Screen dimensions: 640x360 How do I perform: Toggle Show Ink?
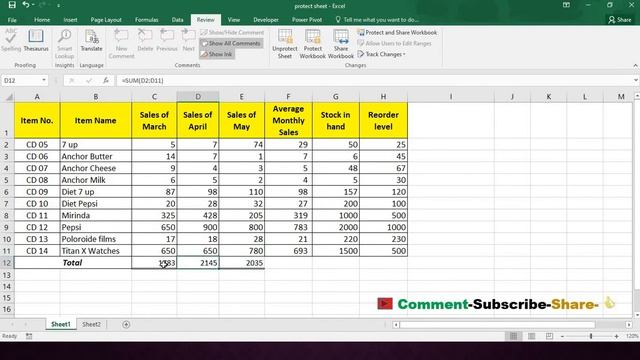tap(217, 54)
